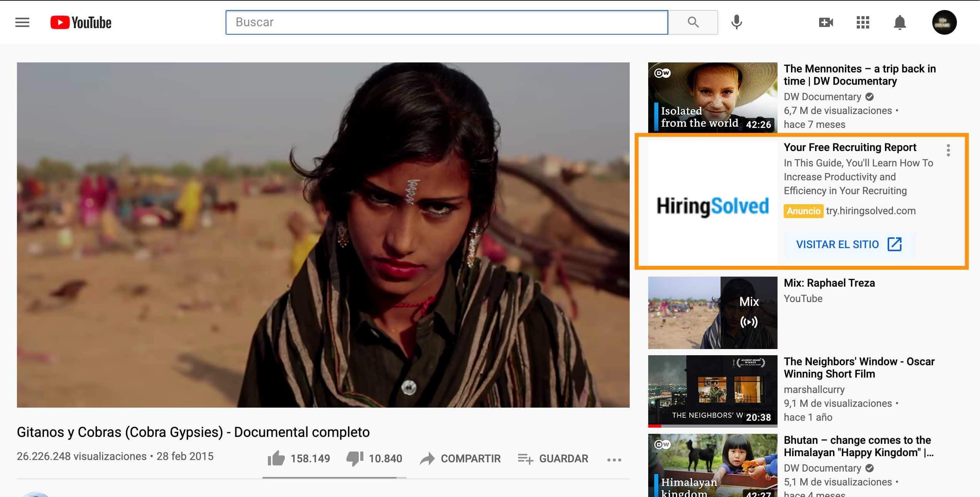
Task: Click the GUARDAR save button
Action: [x=553, y=458]
